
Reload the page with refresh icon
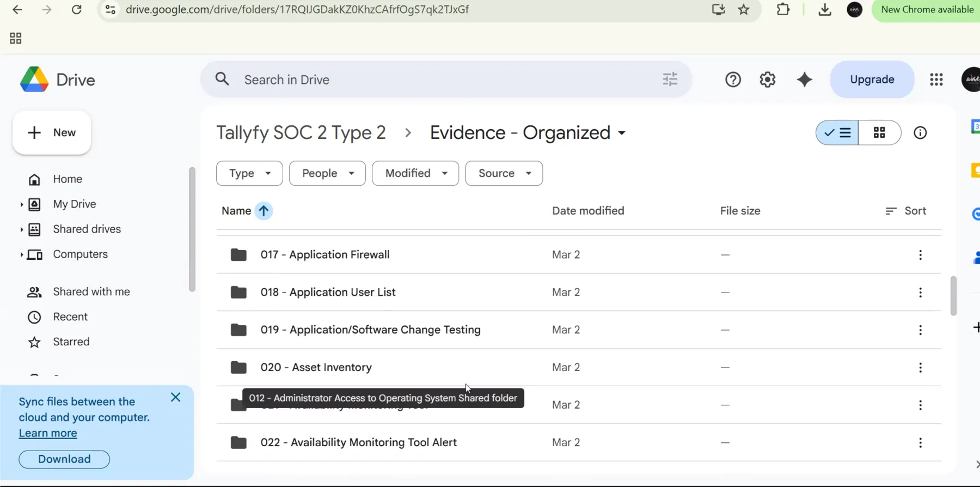[77, 9]
